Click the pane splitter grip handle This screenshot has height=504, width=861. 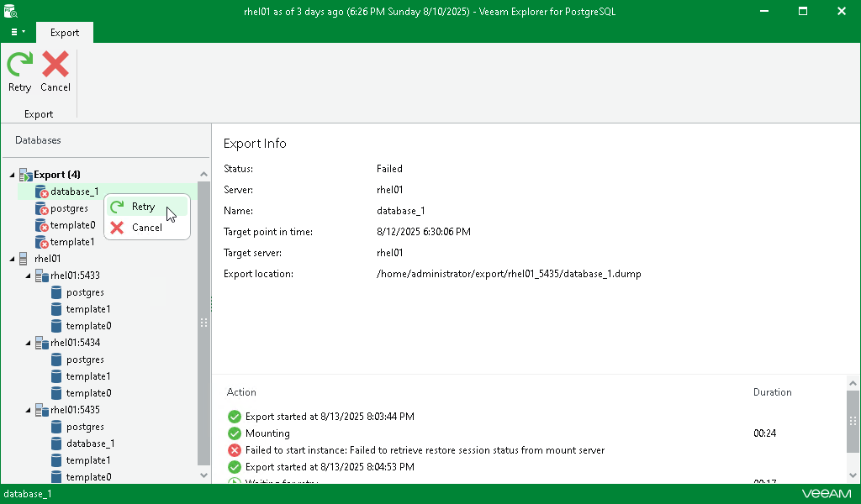pyautogui.click(x=211, y=303)
